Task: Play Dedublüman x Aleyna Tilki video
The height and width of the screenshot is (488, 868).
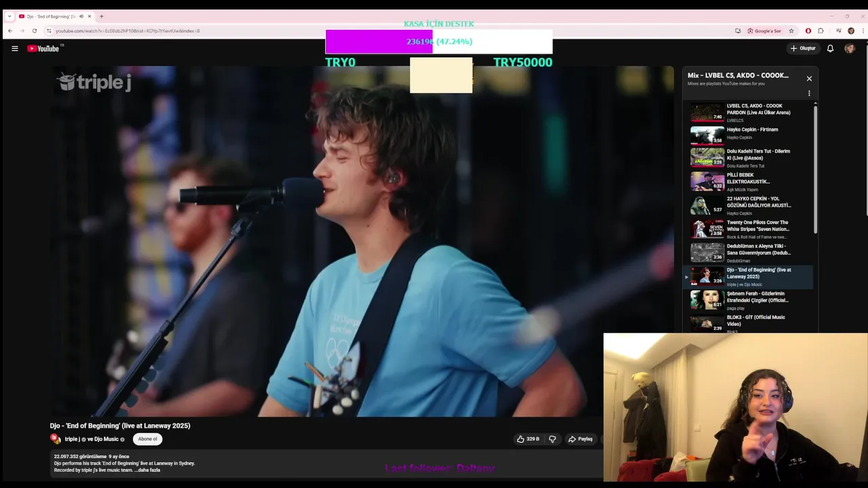Action: point(749,253)
